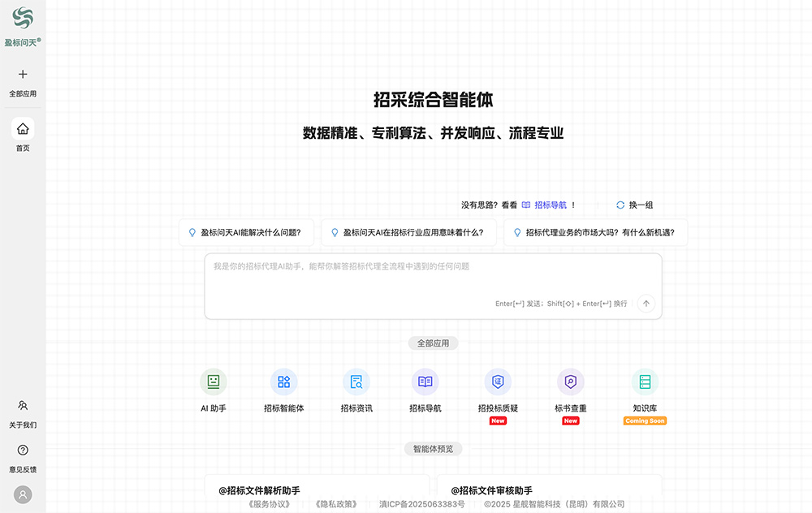Select the 招投标质疑 shield icon
Screen dimensions: 812x513
(x=497, y=382)
